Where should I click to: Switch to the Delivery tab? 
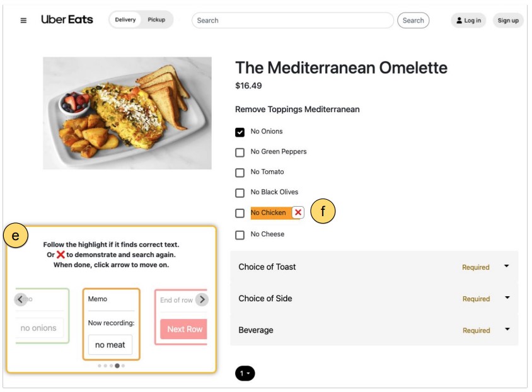pos(125,20)
